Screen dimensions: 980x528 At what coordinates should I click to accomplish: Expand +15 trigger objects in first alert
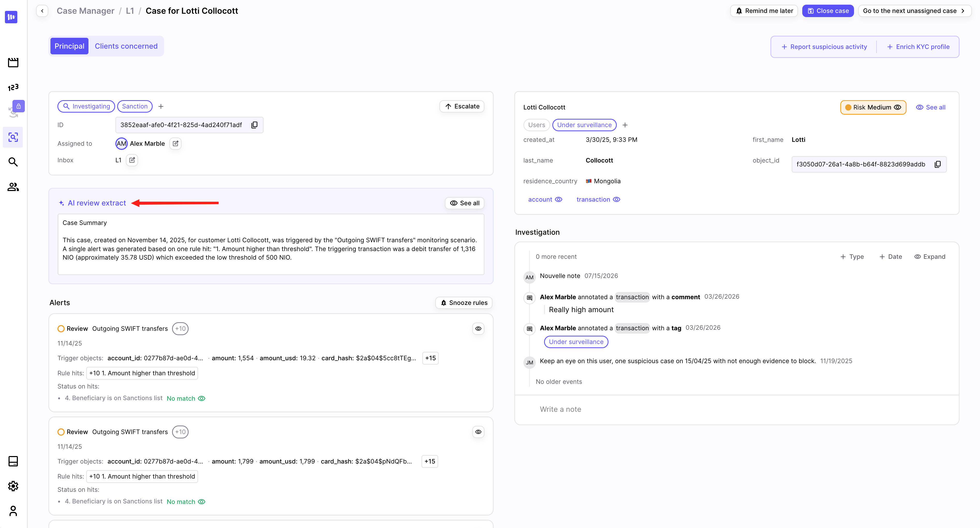point(430,358)
